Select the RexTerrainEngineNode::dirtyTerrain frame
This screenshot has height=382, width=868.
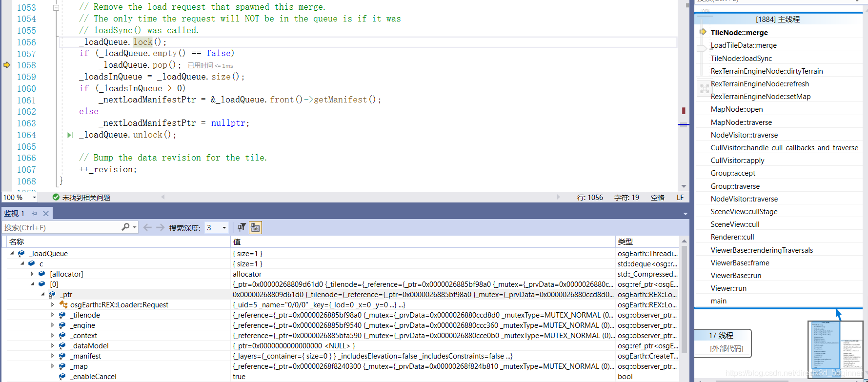pyautogui.click(x=767, y=71)
